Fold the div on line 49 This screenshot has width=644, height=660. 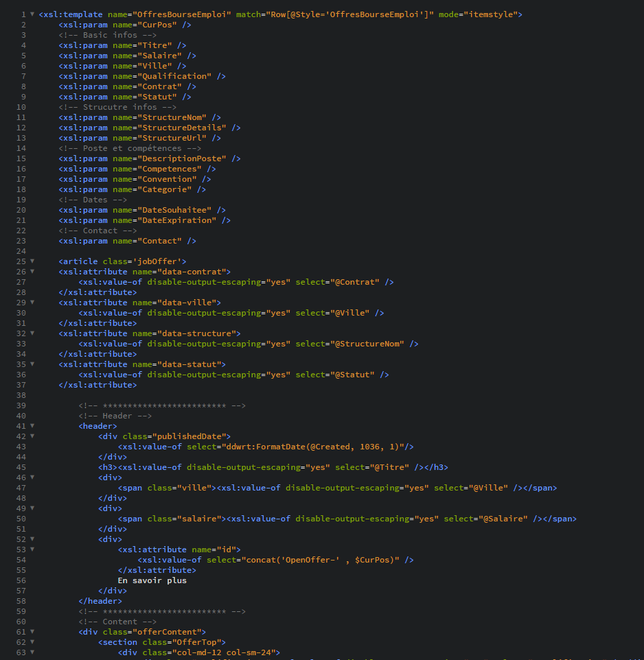(x=32, y=508)
